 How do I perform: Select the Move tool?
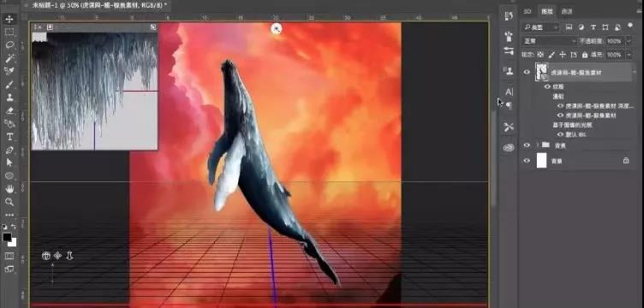pos(9,19)
